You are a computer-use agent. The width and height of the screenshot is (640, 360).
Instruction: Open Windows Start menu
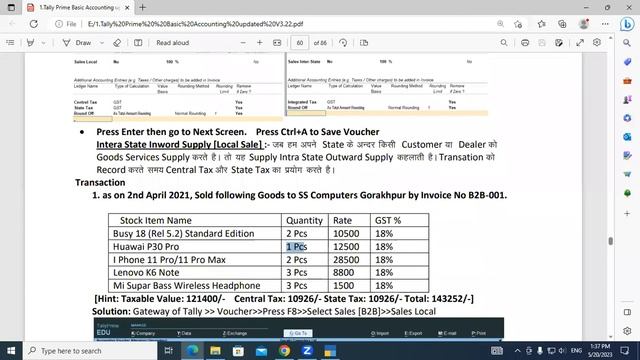[11, 351]
